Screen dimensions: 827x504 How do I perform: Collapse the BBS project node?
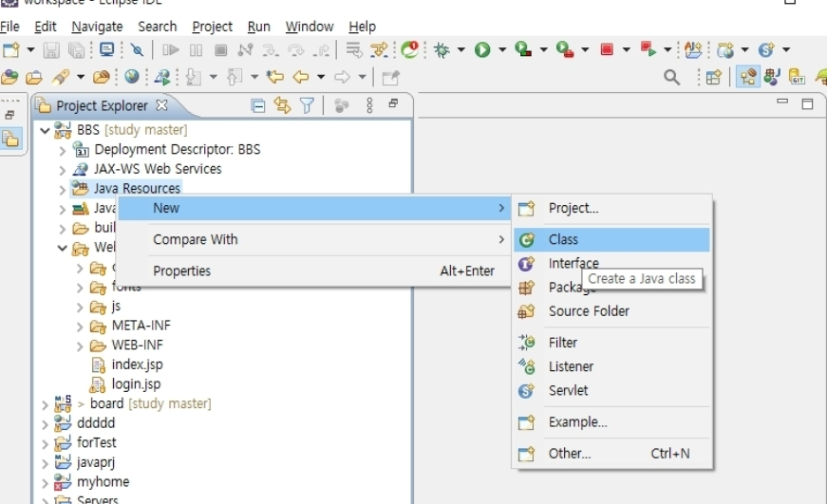coord(45,130)
